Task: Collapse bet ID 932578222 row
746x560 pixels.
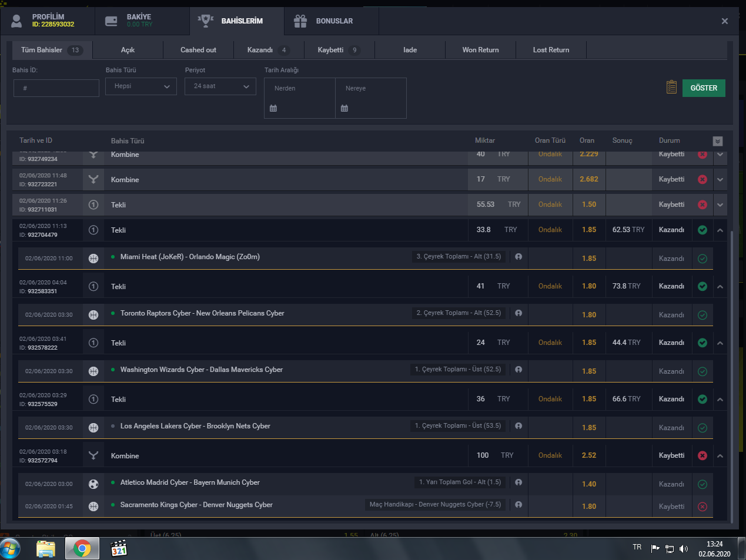Action: pos(720,343)
